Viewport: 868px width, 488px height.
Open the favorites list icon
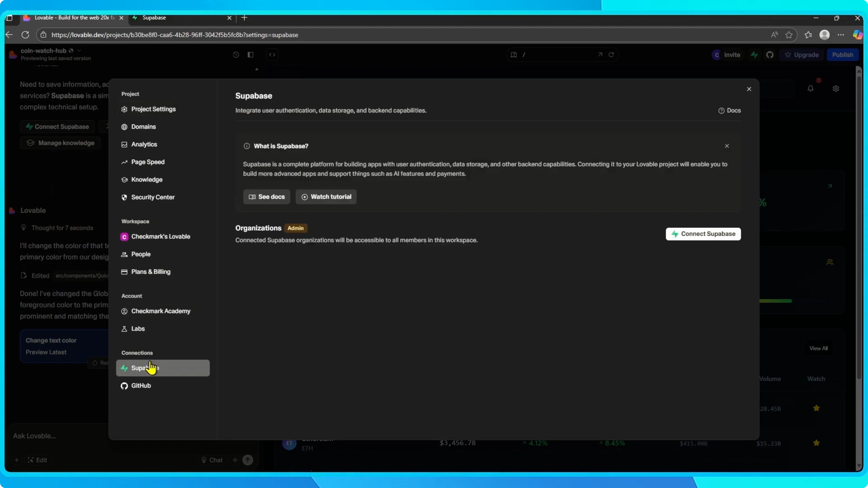(x=808, y=35)
